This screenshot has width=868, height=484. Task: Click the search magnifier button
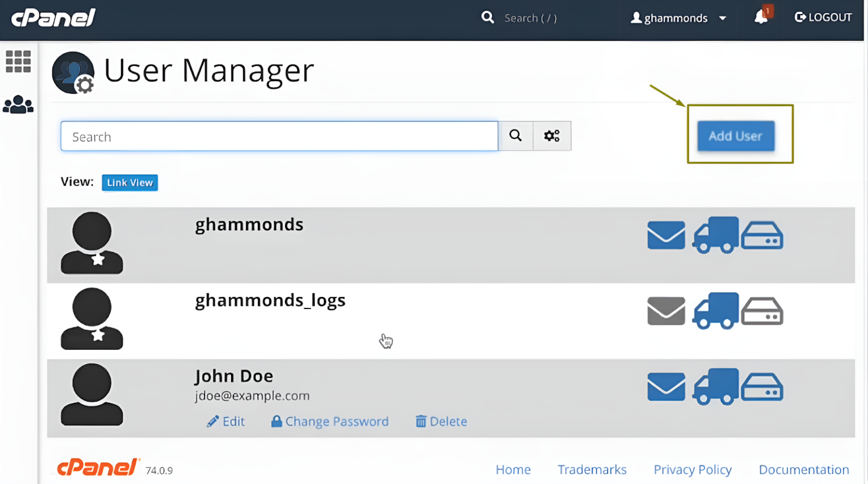pyautogui.click(x=515, y=136)
